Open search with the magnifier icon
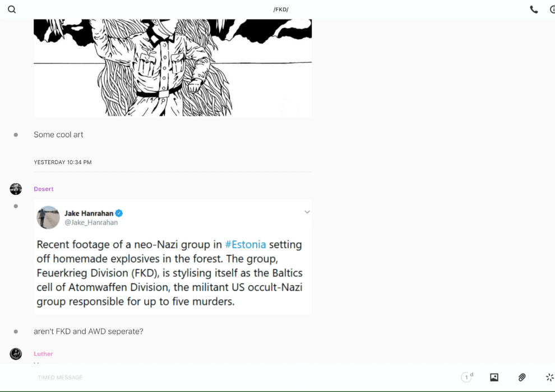This screenshot has height=392, width=555. point(12,10)
